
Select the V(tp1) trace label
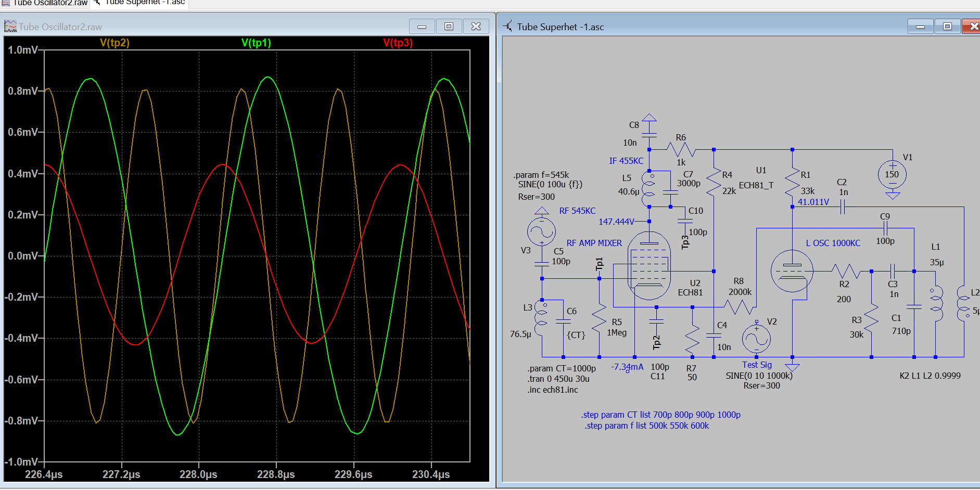[x=256, y=43]
